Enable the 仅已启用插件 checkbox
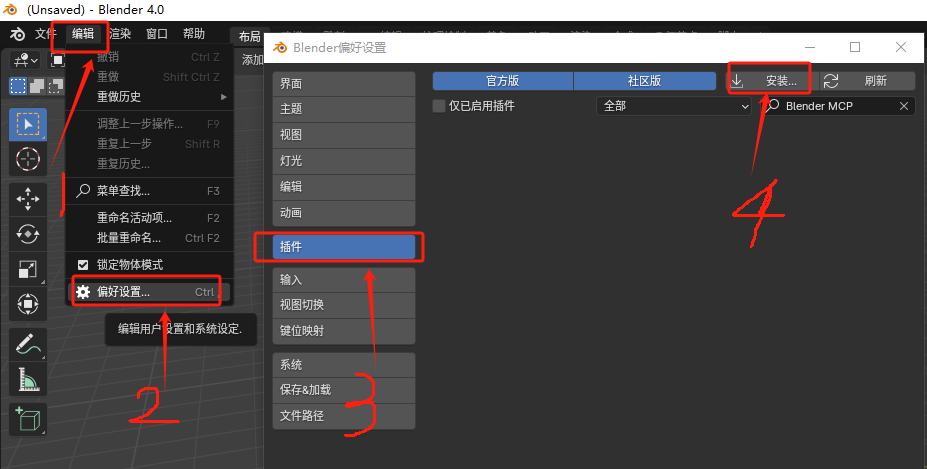Image resolution: width=927 pixels, height=469 pixels. (x=439, y=106)
